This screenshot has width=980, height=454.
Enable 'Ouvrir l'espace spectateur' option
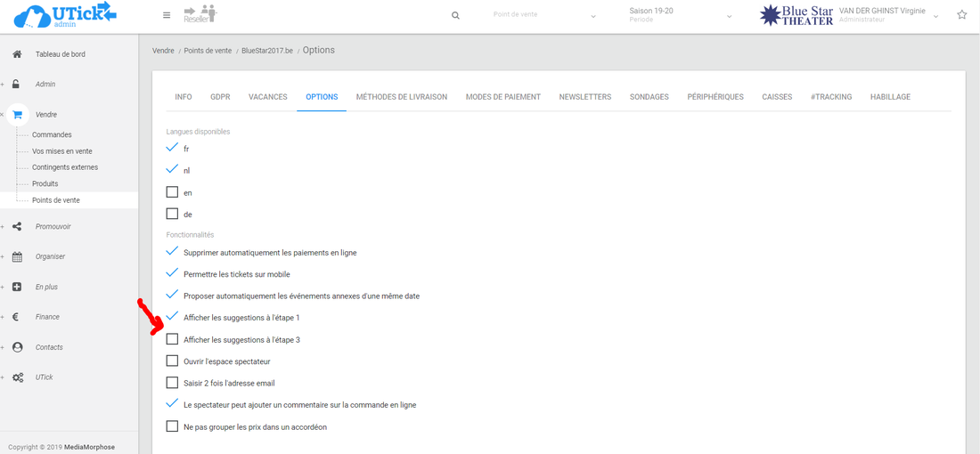(172, 361)
